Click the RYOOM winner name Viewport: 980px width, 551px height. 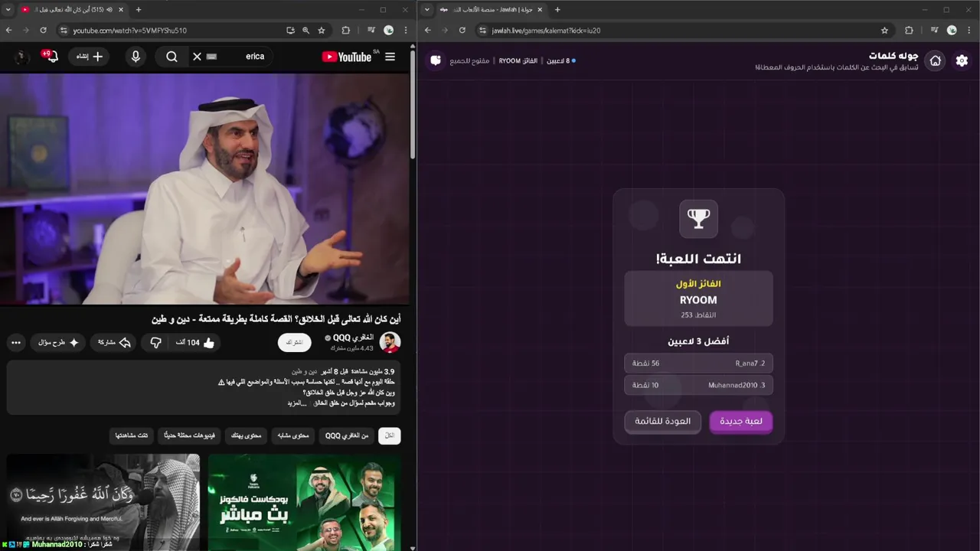(698, 300)
